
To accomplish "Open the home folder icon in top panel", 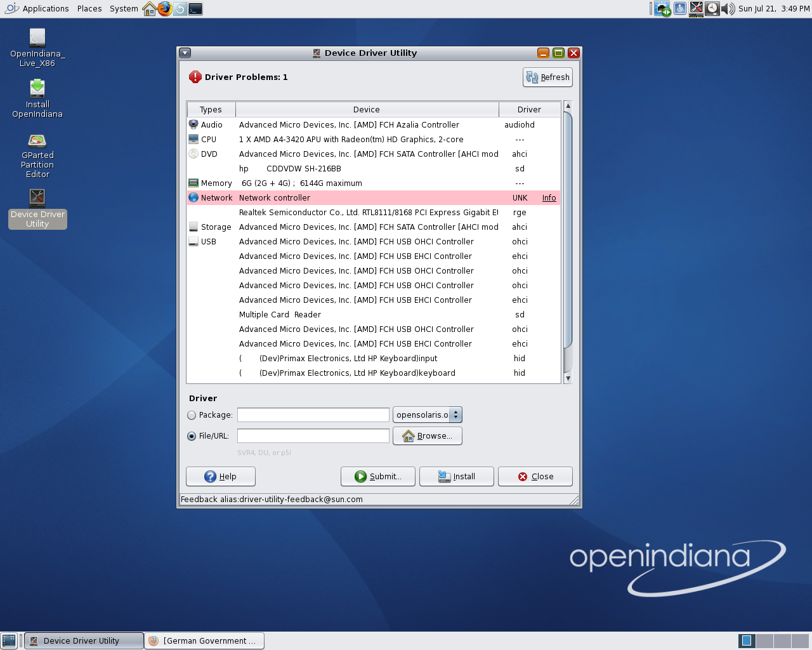I will click(x=150, y=9).
